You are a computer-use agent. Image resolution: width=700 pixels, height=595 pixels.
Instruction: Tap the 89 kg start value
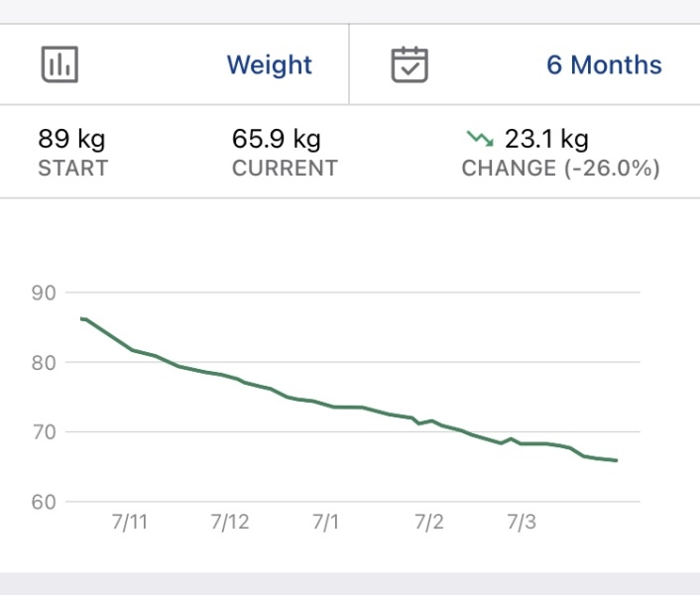click(x=71, y=139)
